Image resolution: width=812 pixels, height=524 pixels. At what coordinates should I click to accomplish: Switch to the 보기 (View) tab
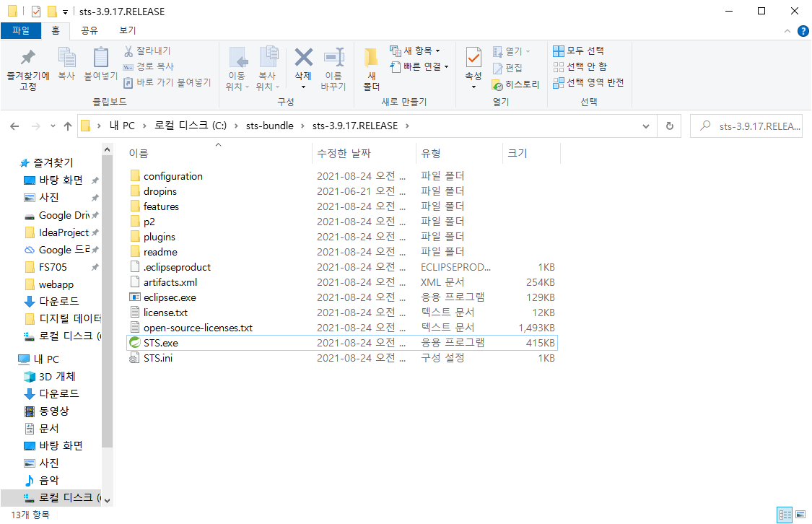click(x=127, y=30)
